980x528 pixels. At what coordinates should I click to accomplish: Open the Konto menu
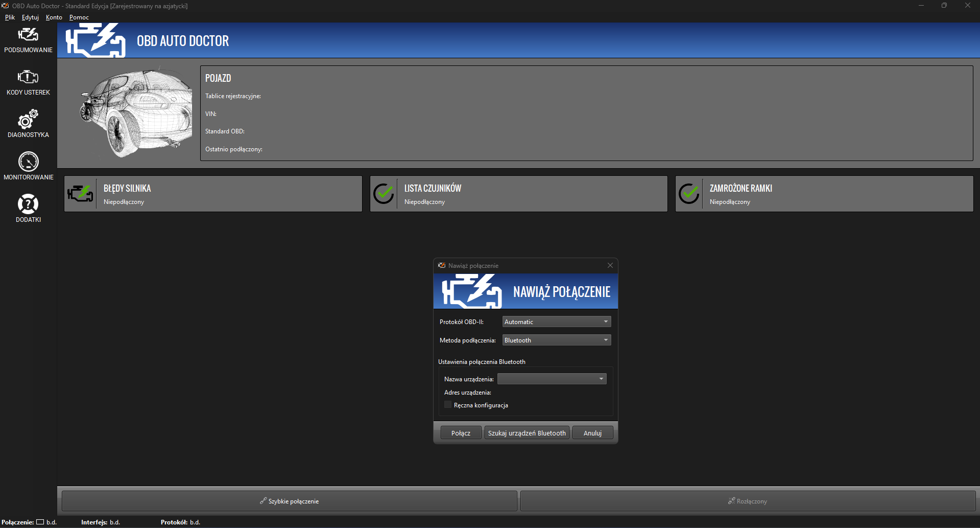click(54, 17)
